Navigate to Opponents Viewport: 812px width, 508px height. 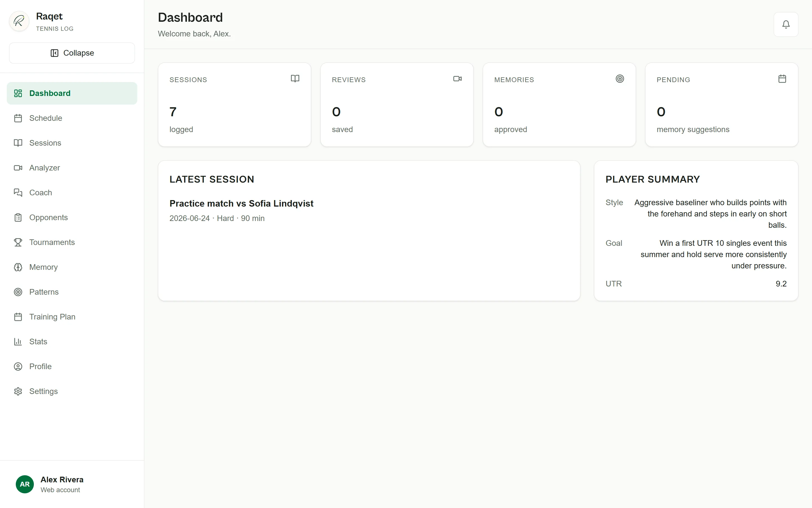coord(72,218)
